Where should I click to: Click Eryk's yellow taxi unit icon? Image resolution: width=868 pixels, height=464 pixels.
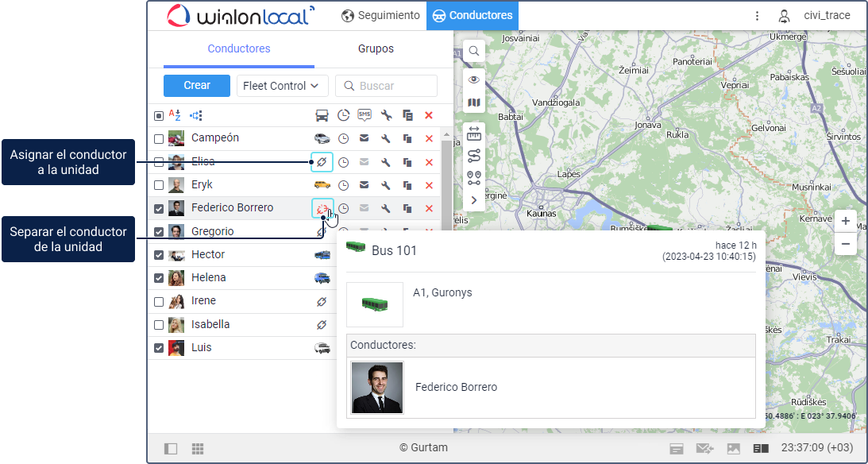322,185
